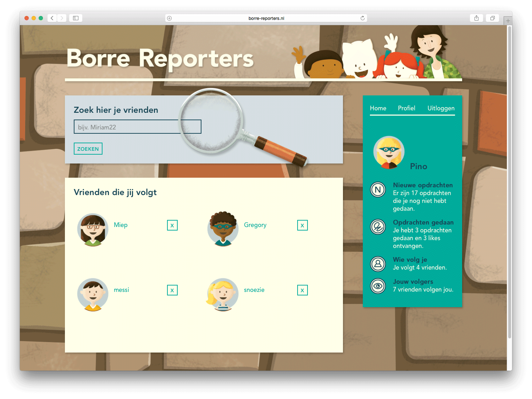Unfollow messi with the x button
This screenshot has width=532, height=399.
(172, 290)
